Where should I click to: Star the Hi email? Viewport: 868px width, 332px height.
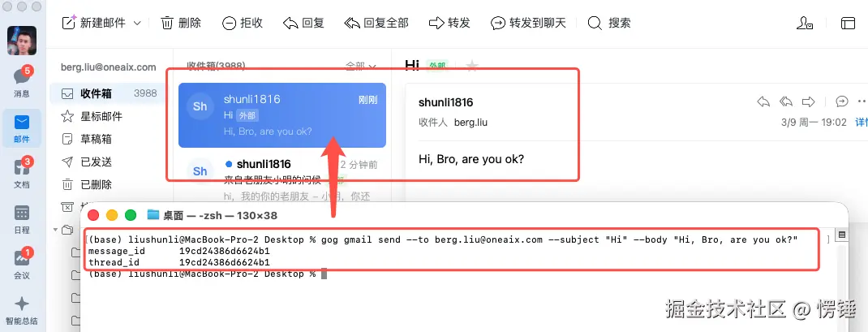[471, 66]
